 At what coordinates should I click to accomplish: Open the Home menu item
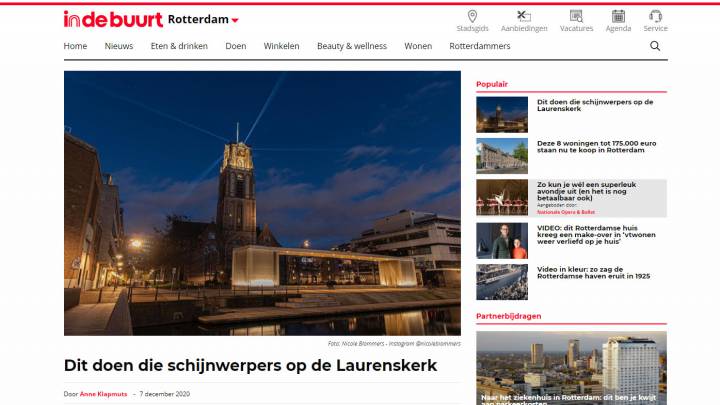(x=75, y=46)
